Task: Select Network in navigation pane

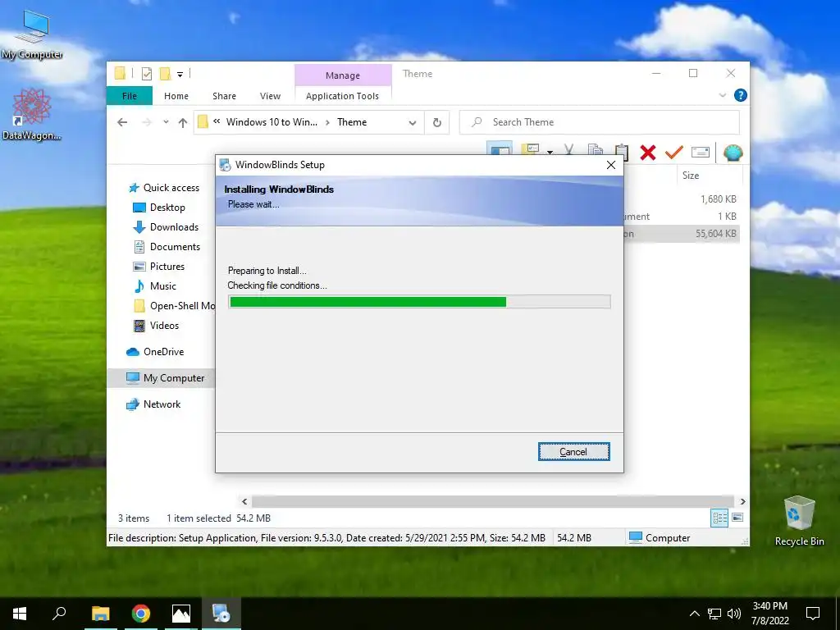Action: click(x=153, y=404)
